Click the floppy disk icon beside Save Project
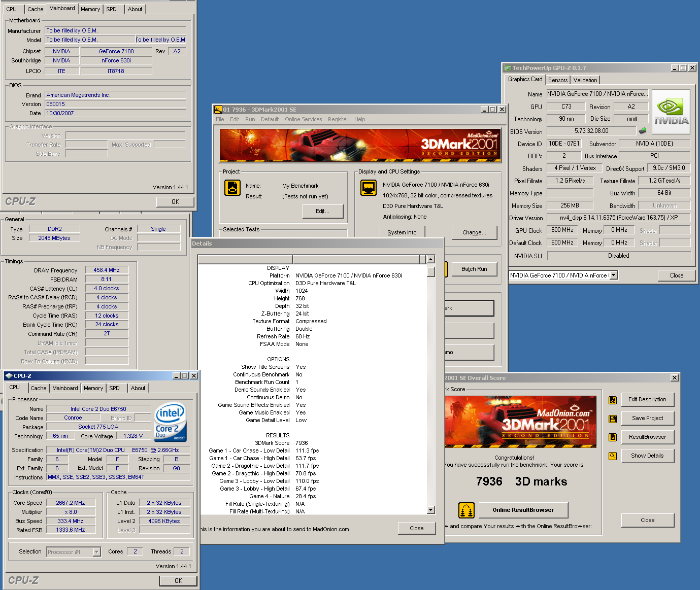Image resolution: width=700 pixels, height=590 pixels. click(613, 419)
